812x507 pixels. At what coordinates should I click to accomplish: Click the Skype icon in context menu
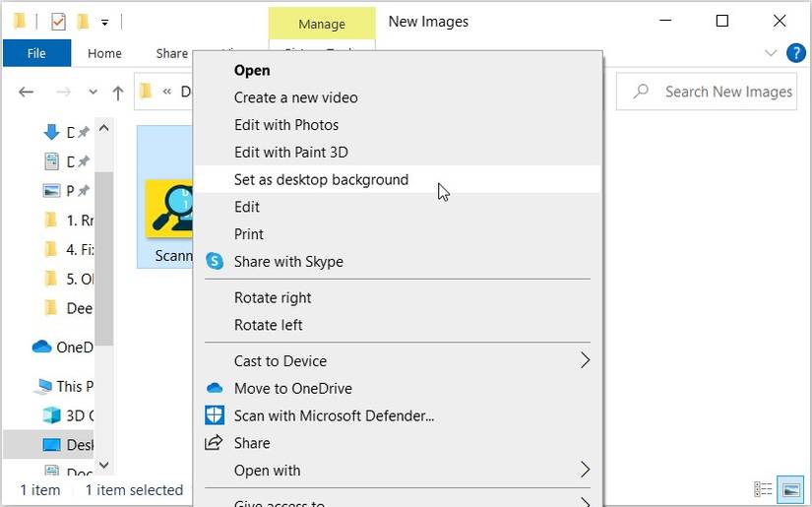[x=214, y=262]
